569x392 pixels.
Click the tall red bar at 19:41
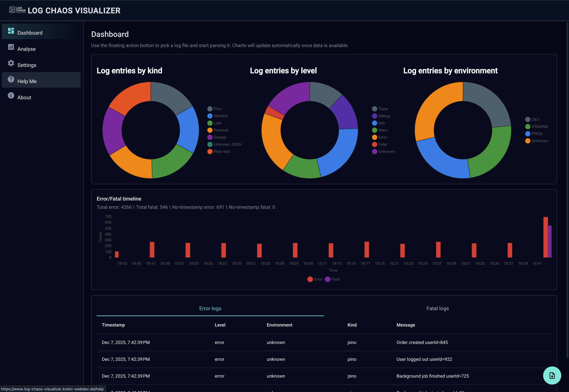tap(545, 237)
